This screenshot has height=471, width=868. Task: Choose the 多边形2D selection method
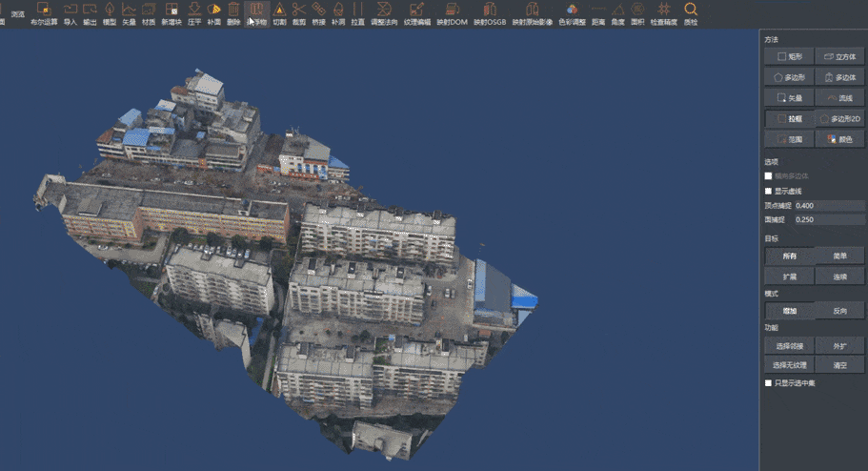click(839, 118)
